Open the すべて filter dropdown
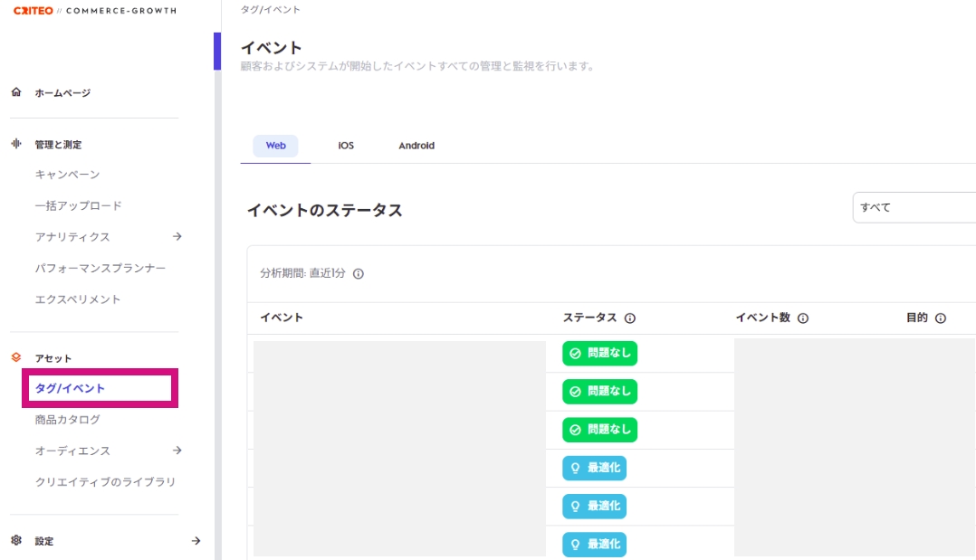The image size is (976, 560). click(x=914, y=207)
